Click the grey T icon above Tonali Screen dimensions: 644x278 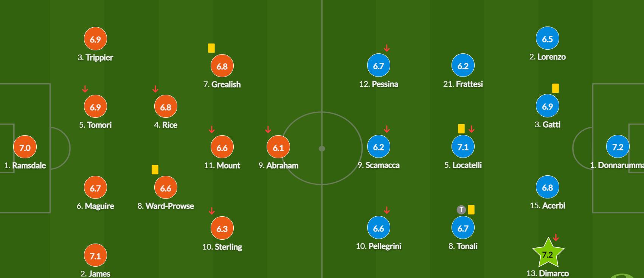coord(461,209)
